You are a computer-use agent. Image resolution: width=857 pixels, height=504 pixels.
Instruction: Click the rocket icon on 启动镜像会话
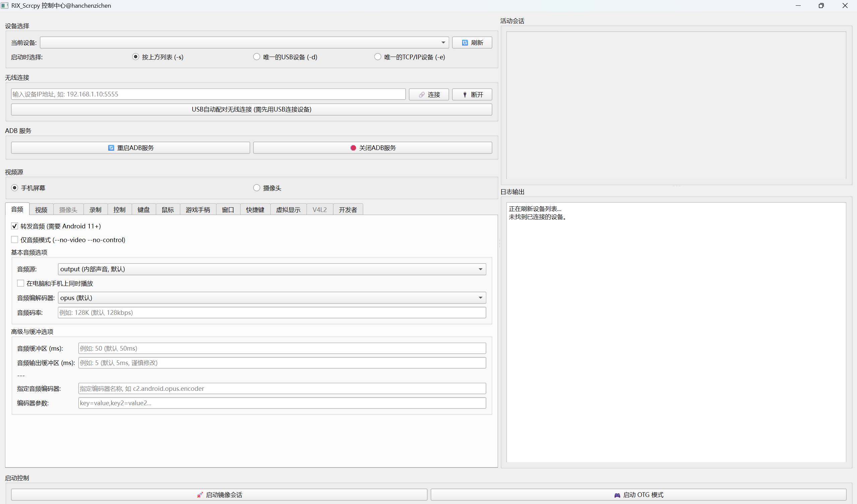200,495
